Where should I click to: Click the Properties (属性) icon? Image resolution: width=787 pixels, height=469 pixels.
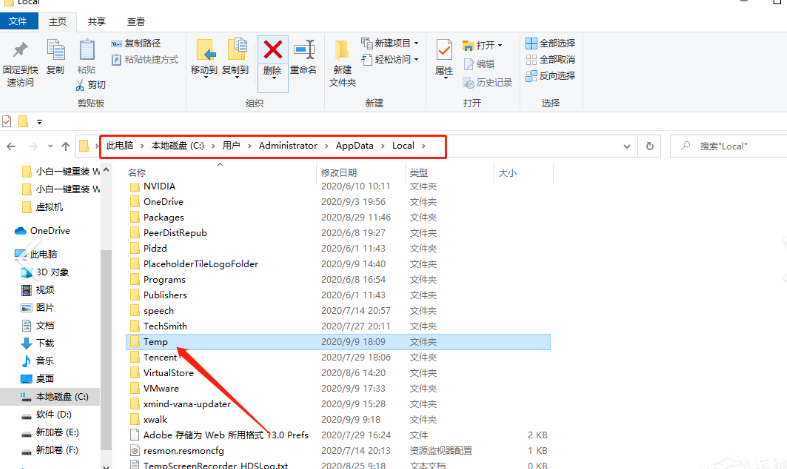pos(444,50)
